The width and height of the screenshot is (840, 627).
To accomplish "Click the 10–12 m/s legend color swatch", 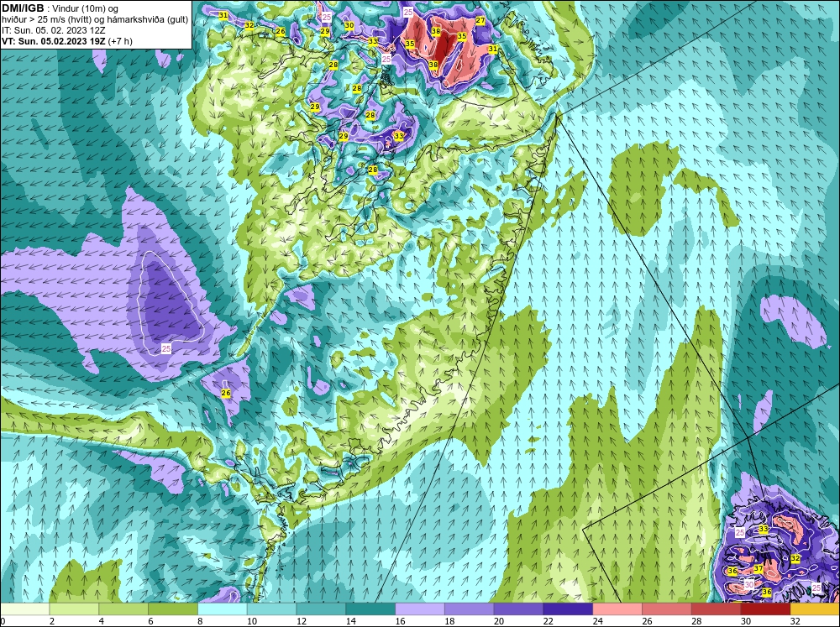I will [271, 609].
